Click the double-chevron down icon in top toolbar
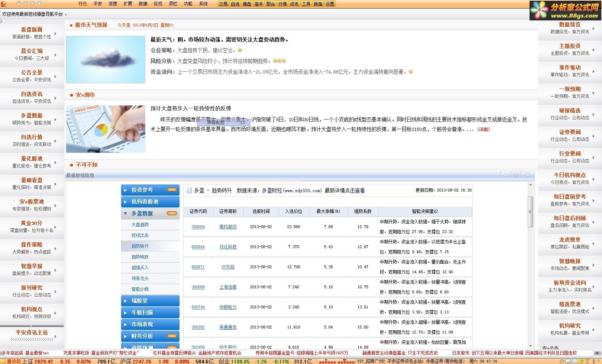602x364 pixels. 39,4
